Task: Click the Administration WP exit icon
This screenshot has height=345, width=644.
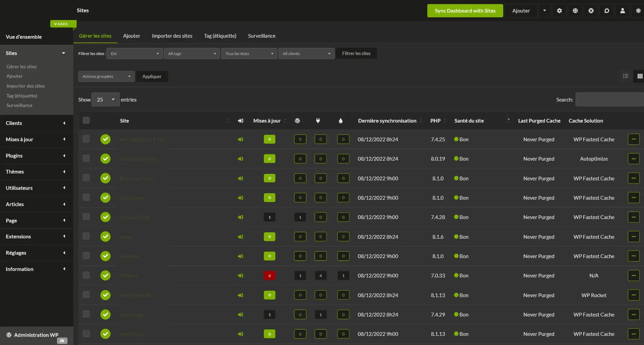Action: click(x=62, y=340)
